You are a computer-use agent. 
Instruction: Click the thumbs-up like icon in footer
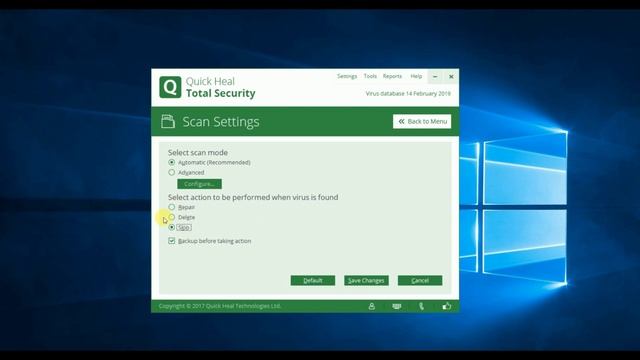point(447,306)
